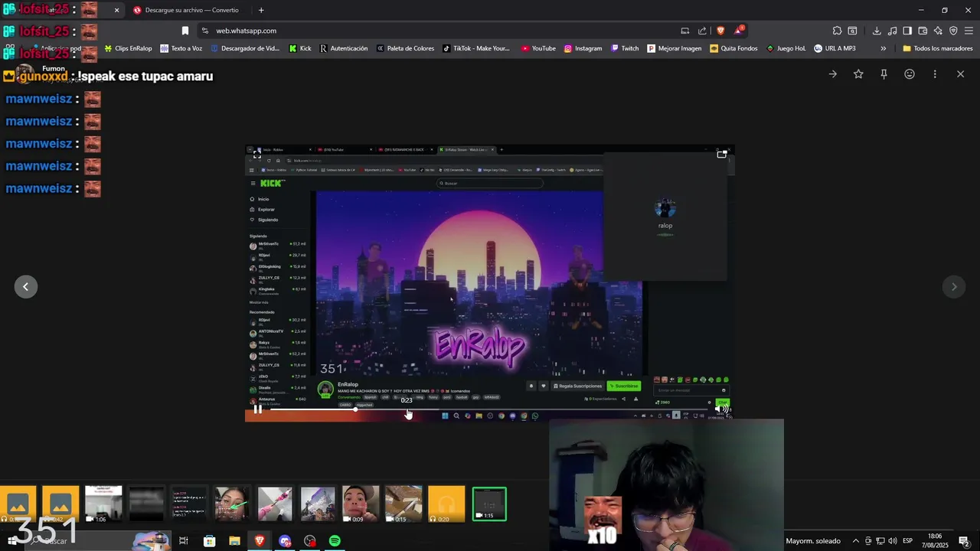The width and height of the screenshot is (980, 551).
Task: Open the Autenticación bookmark
Action: pyautogui.click(x=344, y=48)
